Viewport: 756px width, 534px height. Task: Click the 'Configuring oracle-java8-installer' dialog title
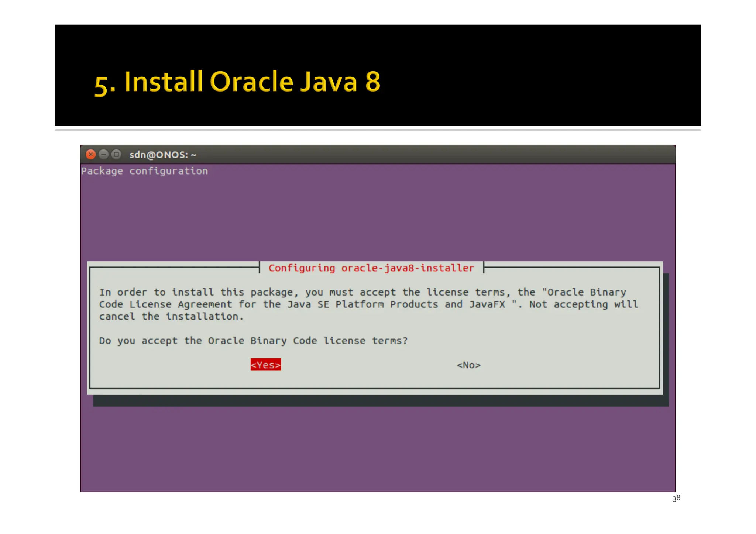pos(371,268)
